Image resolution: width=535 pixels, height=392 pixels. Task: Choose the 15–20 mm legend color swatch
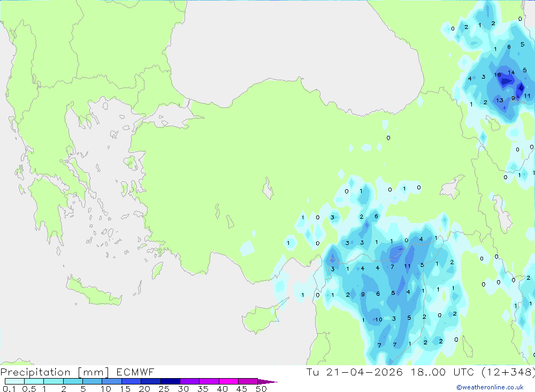point(131,381)
